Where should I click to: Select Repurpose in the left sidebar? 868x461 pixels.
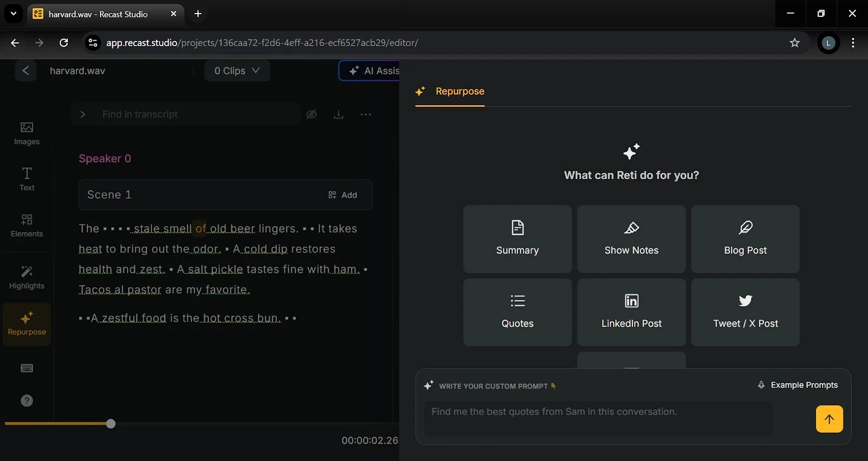pyautogui.click(x=27, y=324)
